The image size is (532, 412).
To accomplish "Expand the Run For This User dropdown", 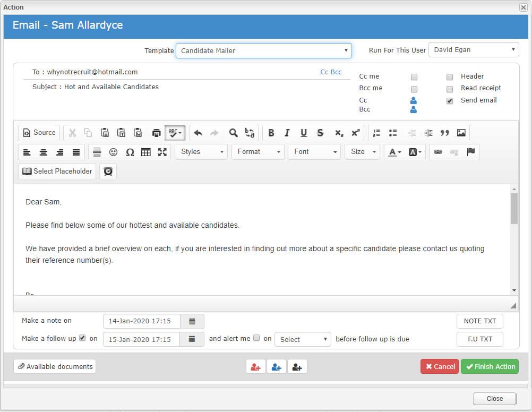I will point(473,50).
